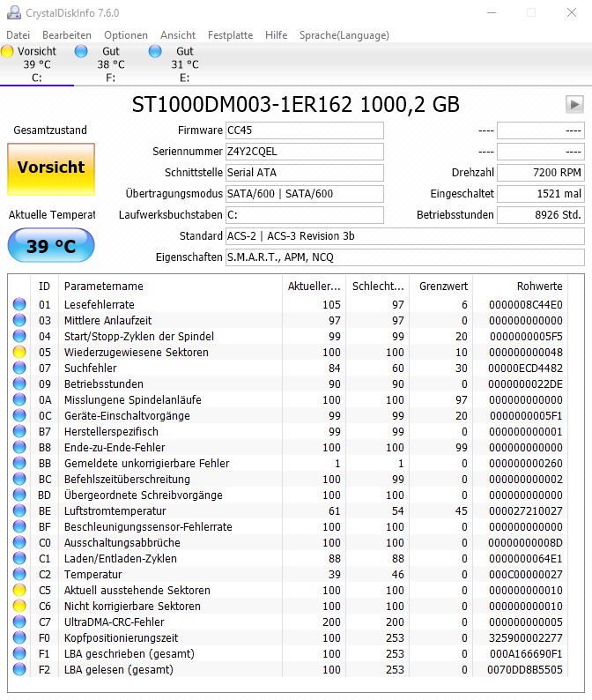Click blue icon of Geräte-Einschaltvorgänge row
The width and height of the screenshot is (592, 700).
point(19,415)
